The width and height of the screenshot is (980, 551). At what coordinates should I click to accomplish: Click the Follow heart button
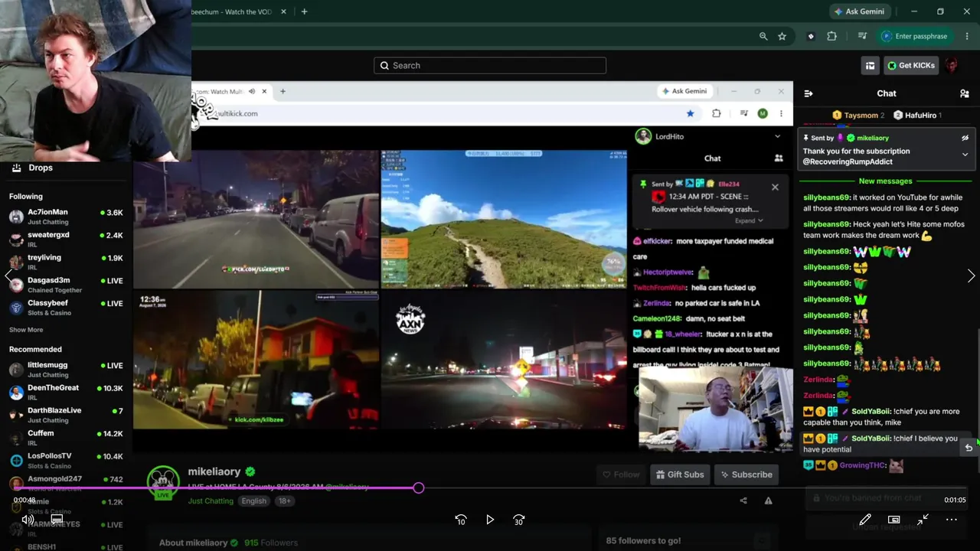(x=621, y=474)
